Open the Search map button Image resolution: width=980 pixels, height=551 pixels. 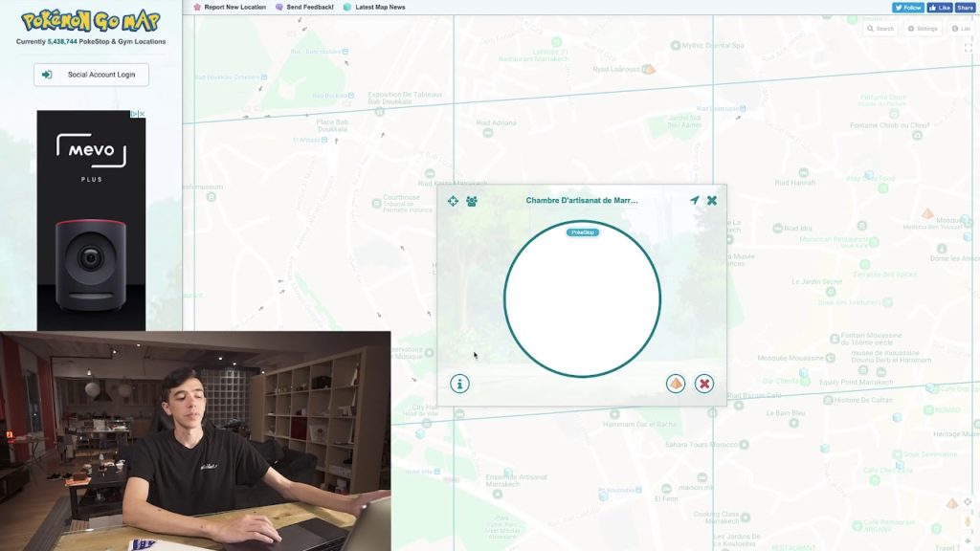pos(880,29)
